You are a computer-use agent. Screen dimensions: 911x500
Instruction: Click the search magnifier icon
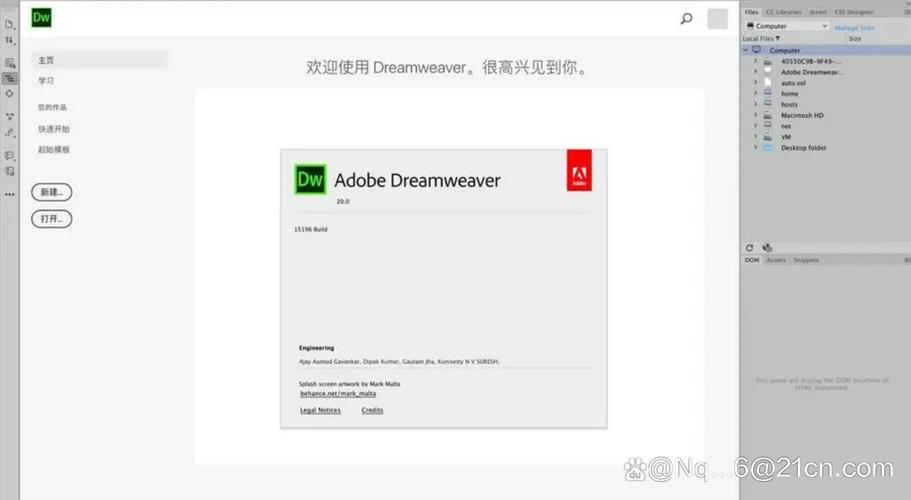[686, 19]
